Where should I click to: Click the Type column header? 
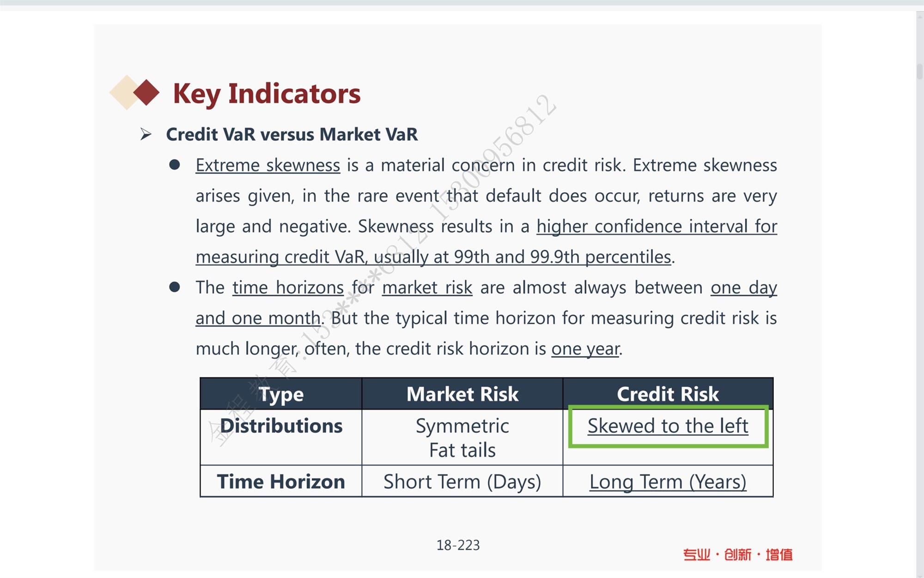pos(281,394)
